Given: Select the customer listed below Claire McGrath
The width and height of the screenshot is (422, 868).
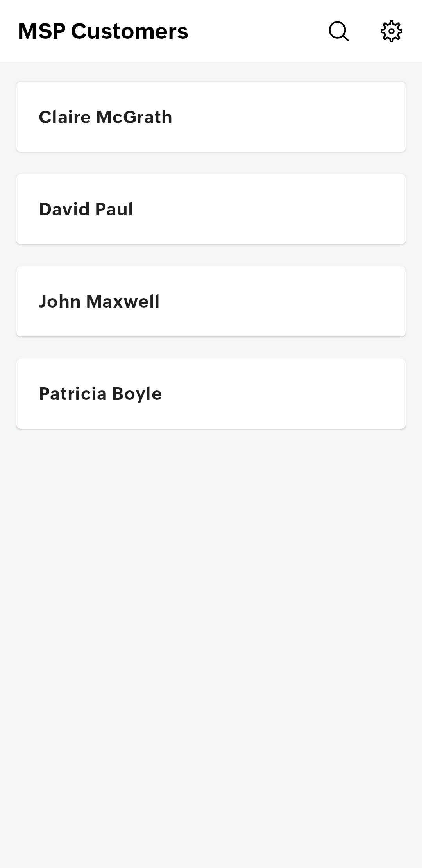Looking at the screenshot, I should (x=211, y=209).
